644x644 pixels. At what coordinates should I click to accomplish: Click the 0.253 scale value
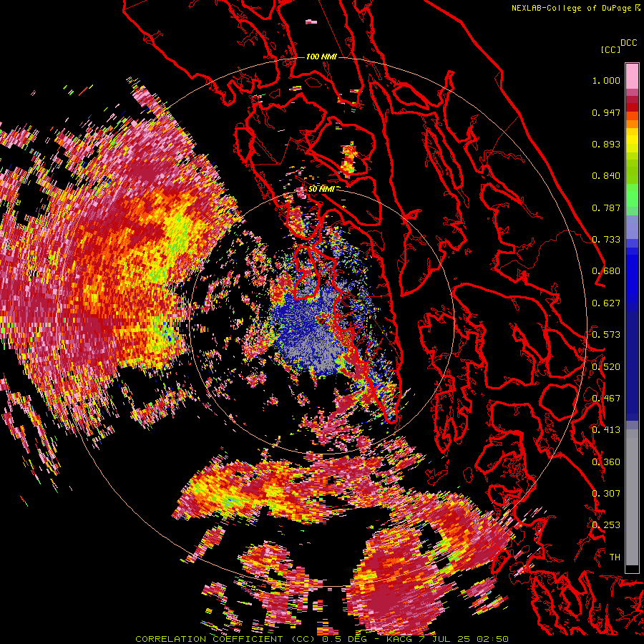[606, 525]
